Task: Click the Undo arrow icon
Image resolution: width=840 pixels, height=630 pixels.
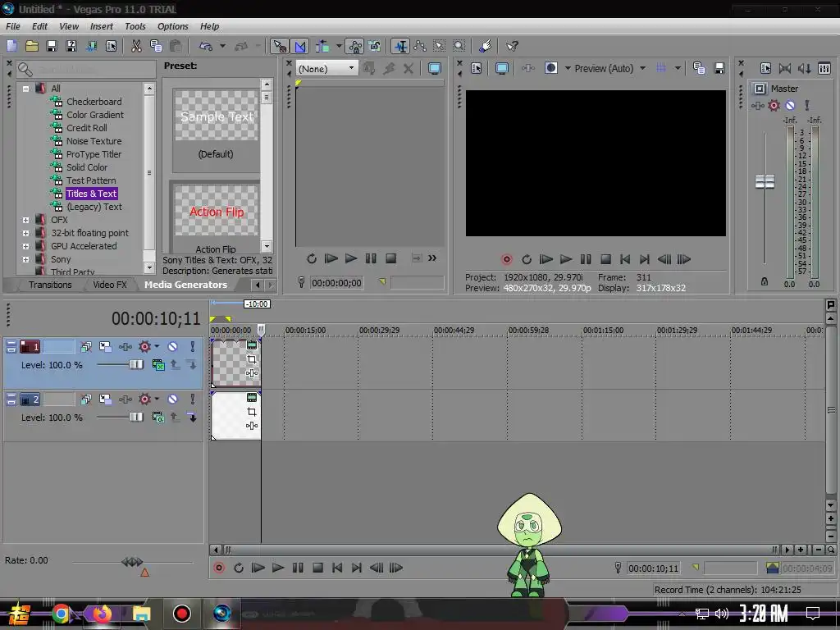Action: (x=206, y=46)
